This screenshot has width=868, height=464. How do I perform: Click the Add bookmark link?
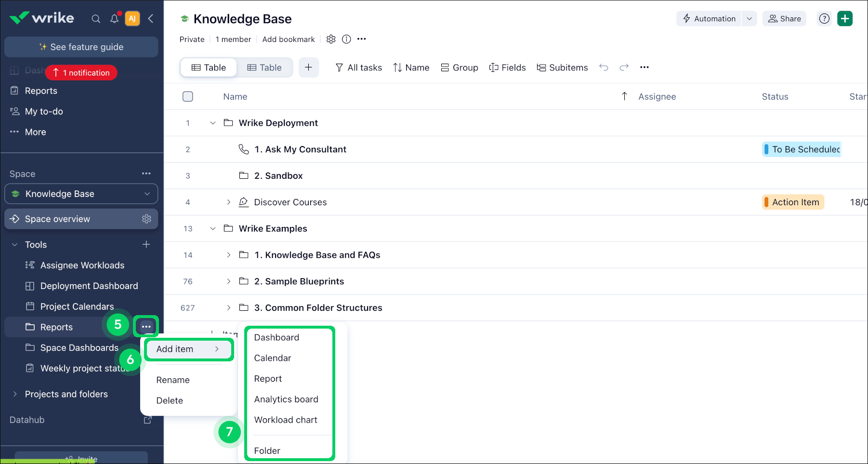[x=289, y=40]
